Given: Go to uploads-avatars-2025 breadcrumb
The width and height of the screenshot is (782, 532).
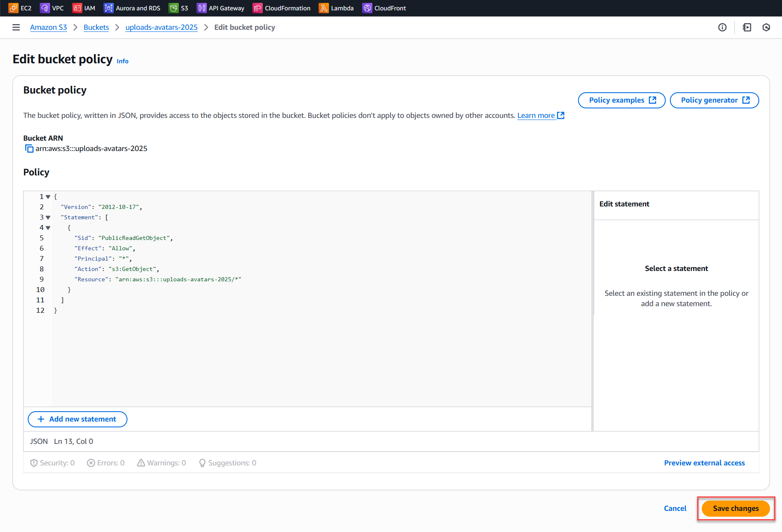Looking at the screenshot, I should (161, 27).
